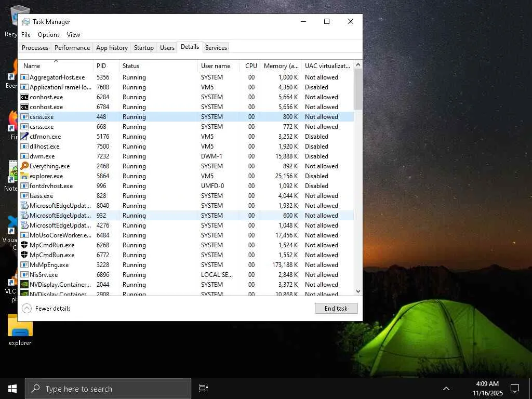
Task: Click memory value 25,156 K
Action: tap(286, 176)
